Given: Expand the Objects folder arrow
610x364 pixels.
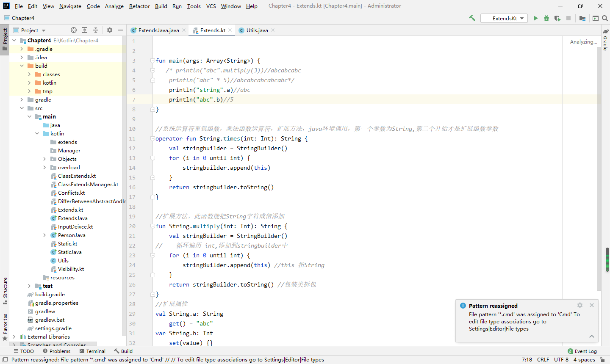Looking at the screenshot, I should pyautogui.click(x=44, y=159).
